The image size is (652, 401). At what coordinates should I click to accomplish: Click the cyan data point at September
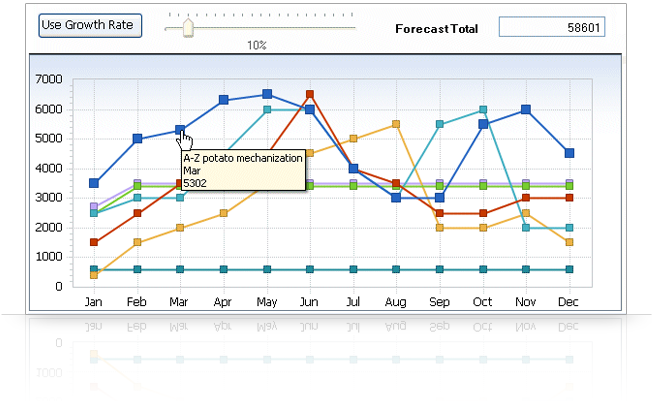pyautogui.click(x=439, y=124)
